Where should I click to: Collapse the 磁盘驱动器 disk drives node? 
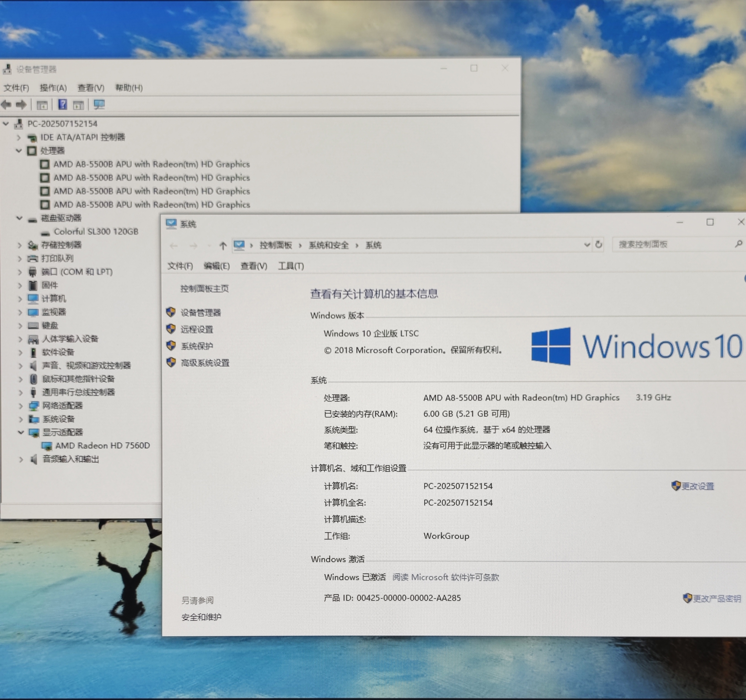point(19,218)
